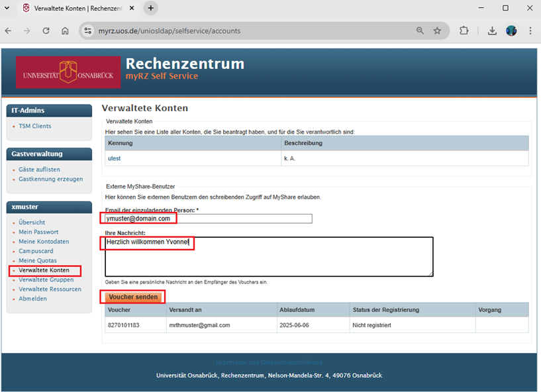The image size is (541, 392).
Task: Click the Universität Osnabrück logo
Action: click(59, 73)
